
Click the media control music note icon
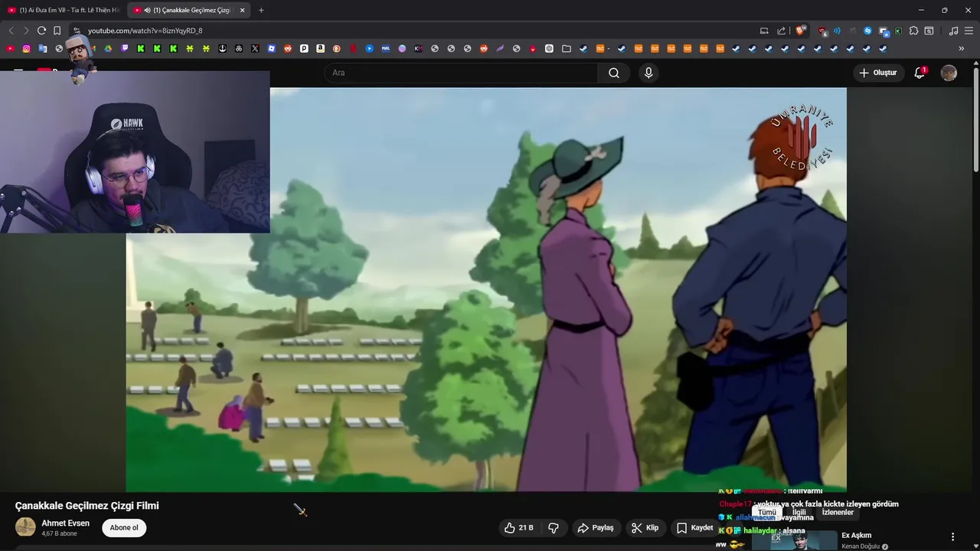tap(953, 31)
